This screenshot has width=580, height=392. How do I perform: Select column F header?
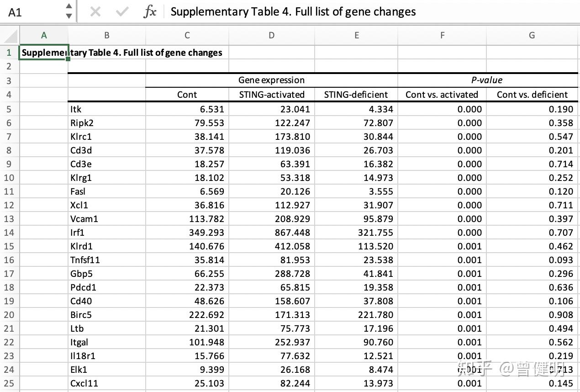tap(442, 36)
